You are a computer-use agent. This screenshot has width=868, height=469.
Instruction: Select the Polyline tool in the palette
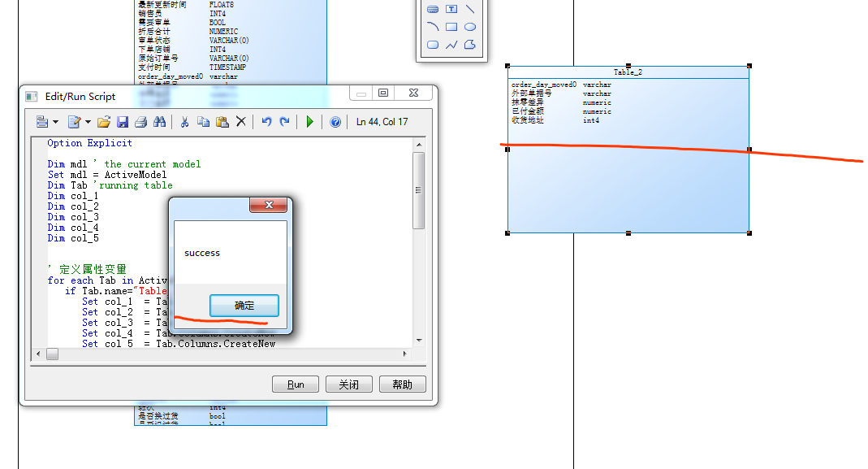451,44
